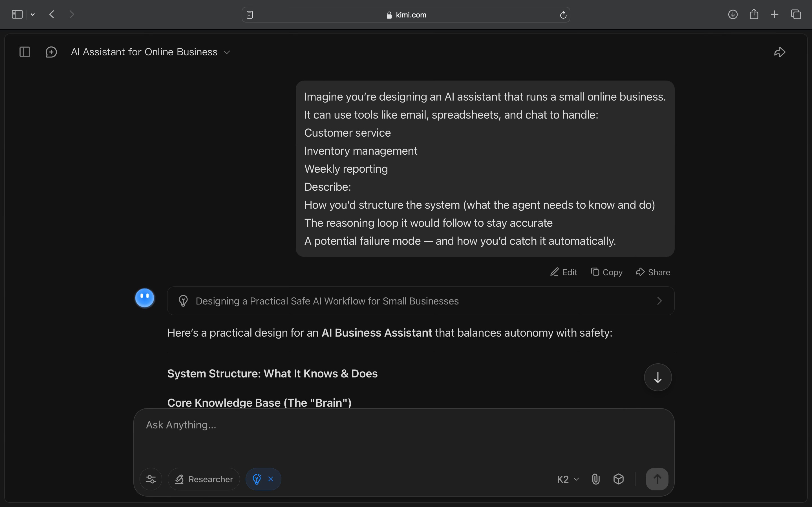812x507 pixels.
Task: Open the settings sliders icon
Action: [x=151, y=479]
